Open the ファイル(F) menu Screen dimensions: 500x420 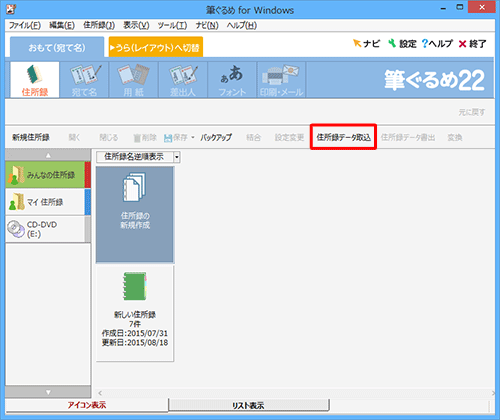pyautogui.click(x=25, y=25)
